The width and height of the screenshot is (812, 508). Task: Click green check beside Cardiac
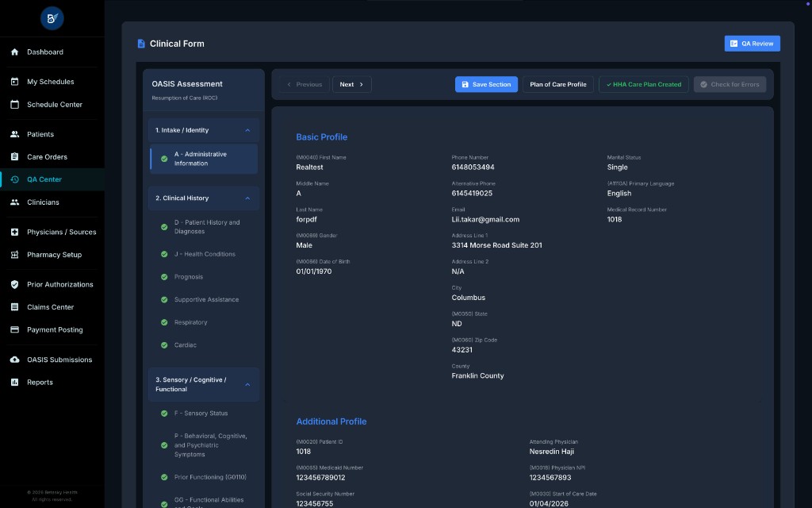pyautogui.click(x=164, y=345)
